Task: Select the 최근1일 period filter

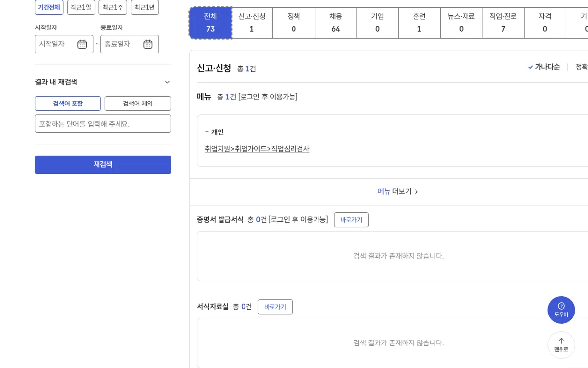Action: (81, 7)
